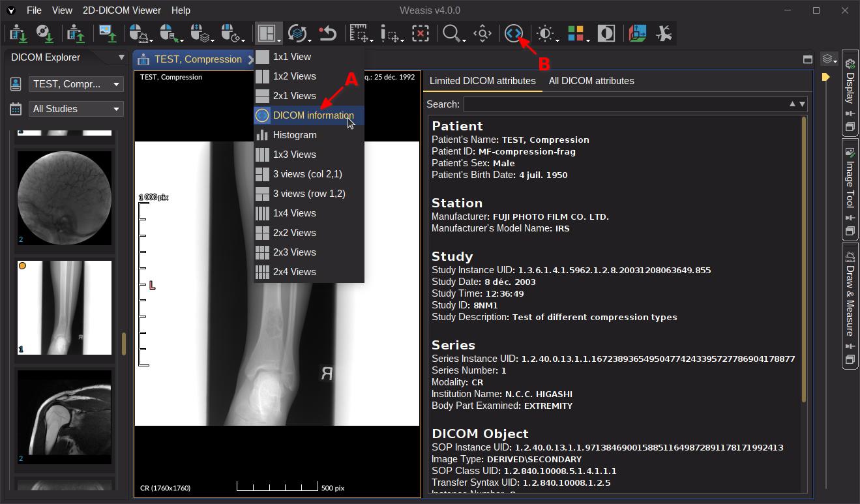The width and height of the screenshot is (860, 504).
Task: Select the shoulder MRI thumbnail
Action: pos(65,417)
